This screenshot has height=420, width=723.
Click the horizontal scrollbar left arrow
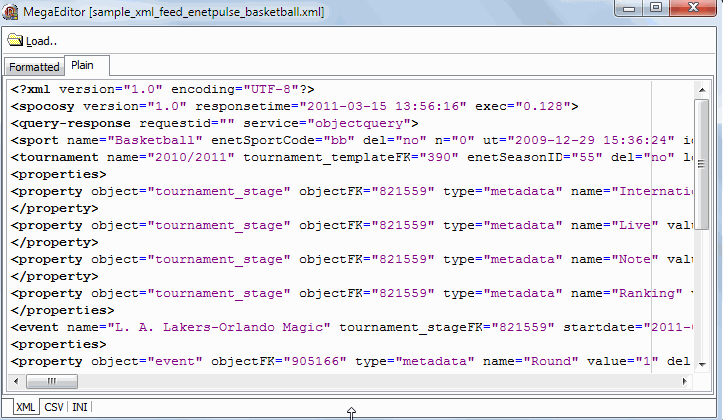tap(16, 381)
